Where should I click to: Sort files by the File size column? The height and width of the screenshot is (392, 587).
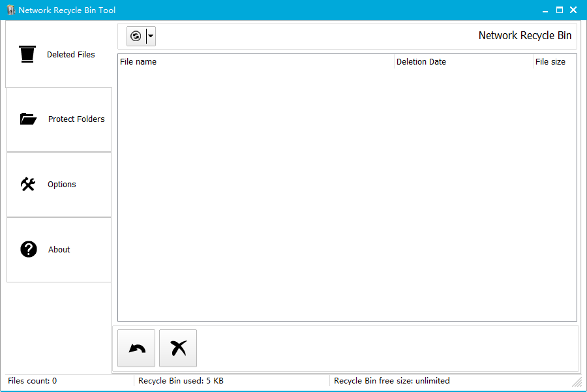pyautogui.click(x=549, y=61)
